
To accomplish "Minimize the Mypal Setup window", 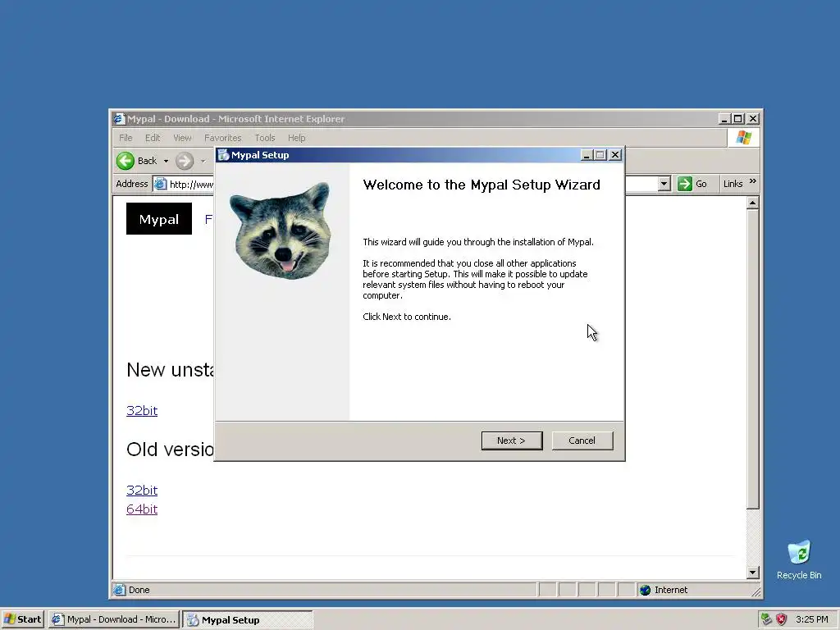I will [587, 155].
